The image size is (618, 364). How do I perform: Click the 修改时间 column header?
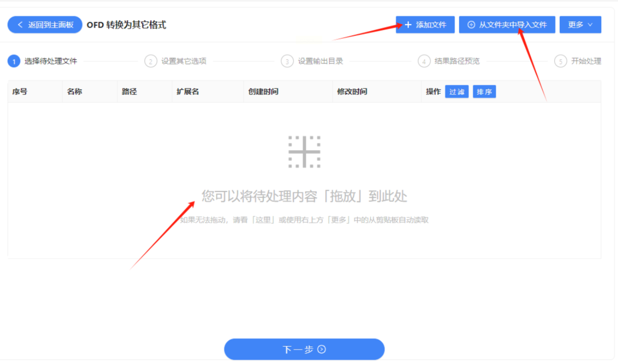352,92
